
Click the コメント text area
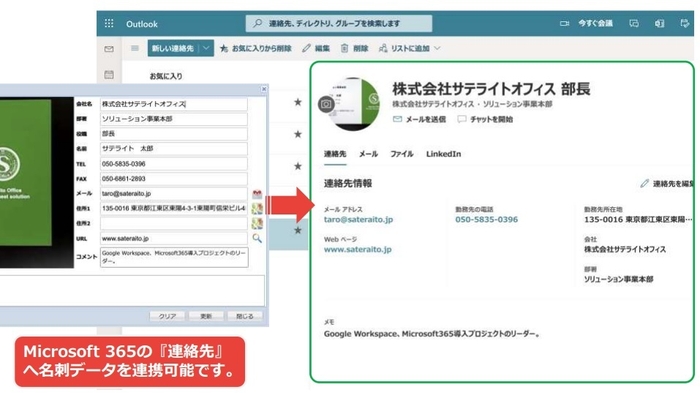[174, 257]
